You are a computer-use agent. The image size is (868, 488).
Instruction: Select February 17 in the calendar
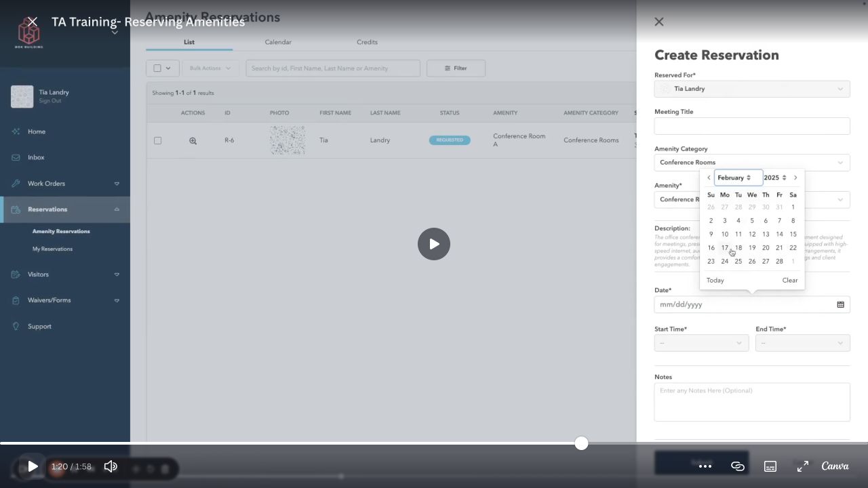click(725, 248)
